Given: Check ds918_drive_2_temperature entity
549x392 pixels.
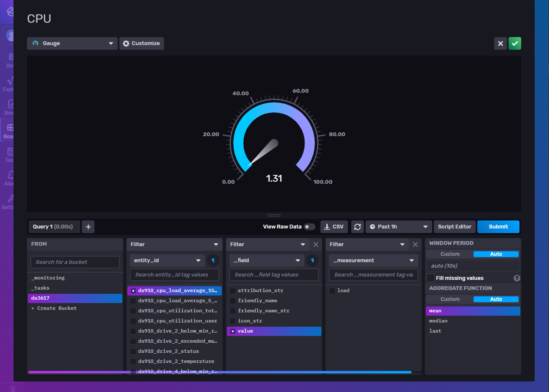Looking at the screenshot, I should tap(175, 362).
